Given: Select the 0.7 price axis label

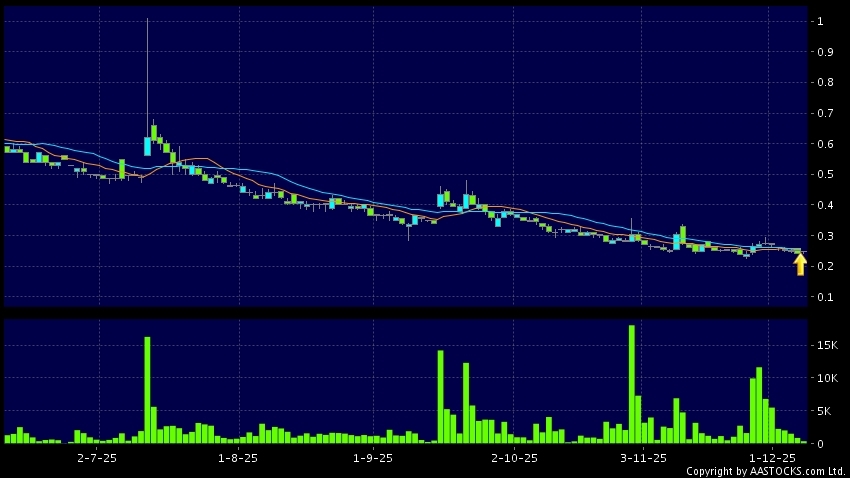Looking at the screenshot, I should [x=824, y=113].
